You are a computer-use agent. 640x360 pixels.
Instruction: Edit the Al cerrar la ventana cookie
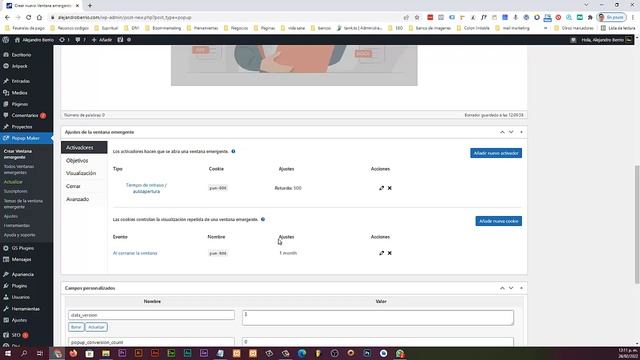[x=381, y=253]
